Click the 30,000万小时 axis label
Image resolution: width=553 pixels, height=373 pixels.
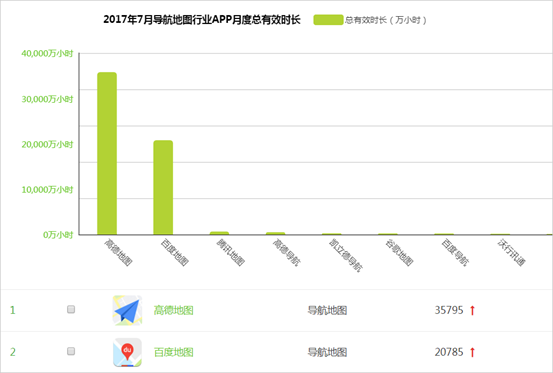47,99
